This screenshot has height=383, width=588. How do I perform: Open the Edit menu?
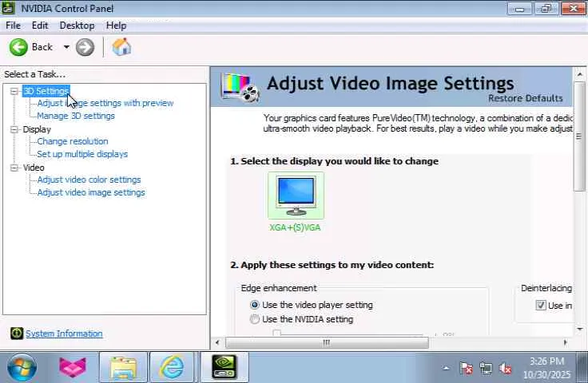point(40,26)
